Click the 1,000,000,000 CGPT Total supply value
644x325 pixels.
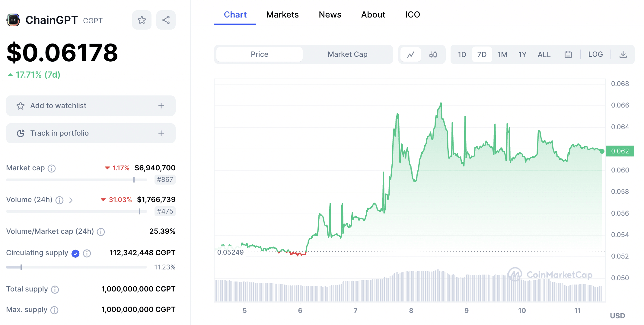coord(139,289)
